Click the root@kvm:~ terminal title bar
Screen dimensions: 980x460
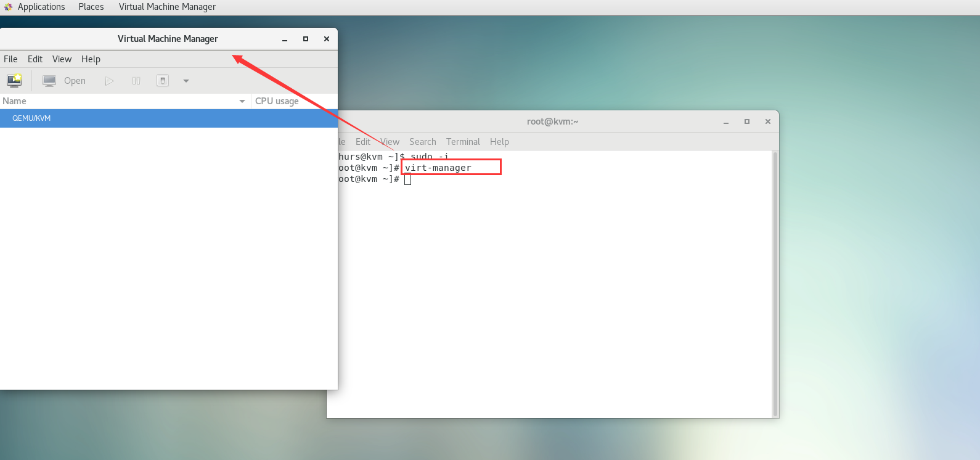[x=552, y=121]
